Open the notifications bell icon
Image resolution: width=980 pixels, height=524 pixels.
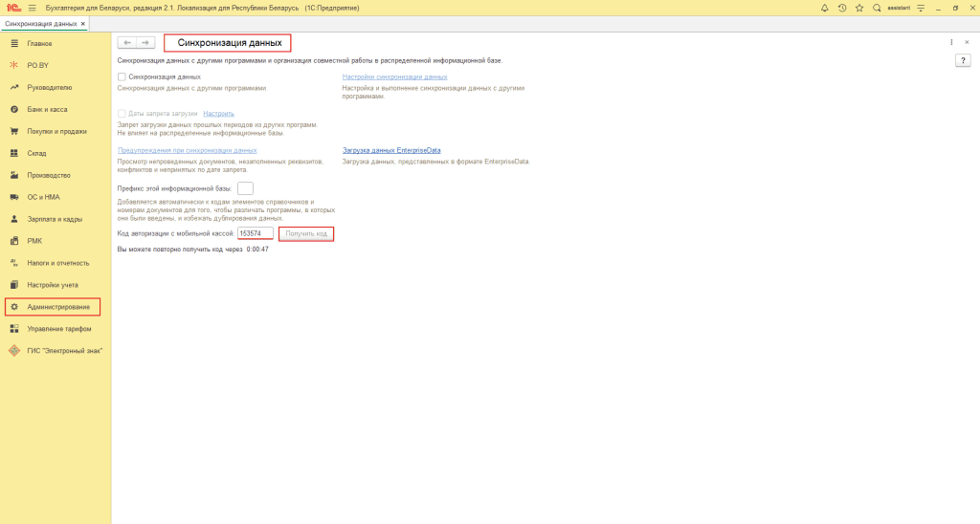[x=825, y=8]
